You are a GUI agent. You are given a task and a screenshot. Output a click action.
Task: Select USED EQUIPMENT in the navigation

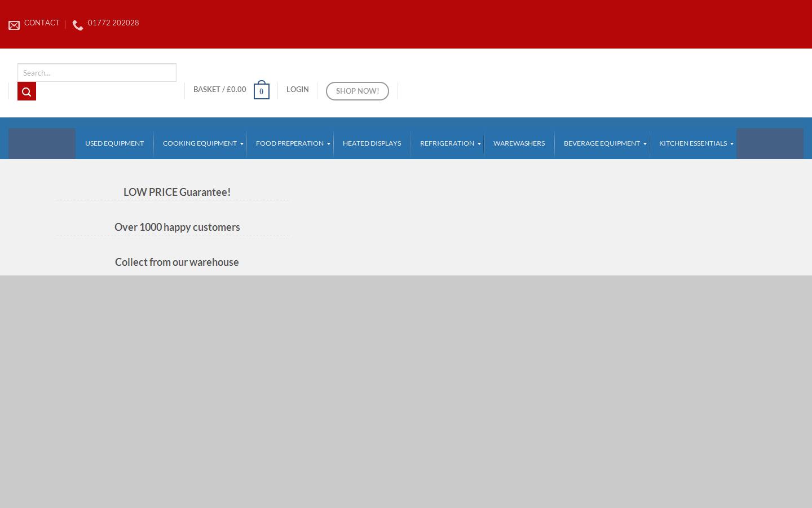tap(114, 143)
